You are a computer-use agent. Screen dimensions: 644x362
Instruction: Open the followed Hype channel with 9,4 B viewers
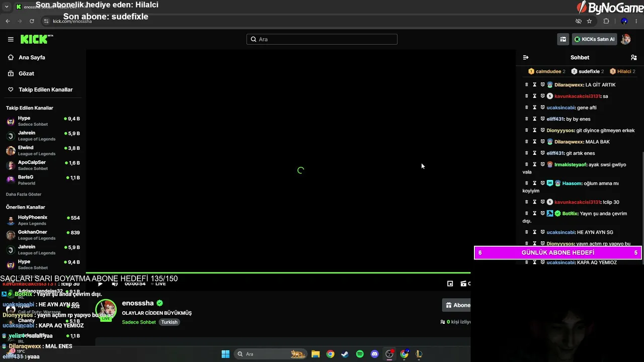(x=43, y=121)
